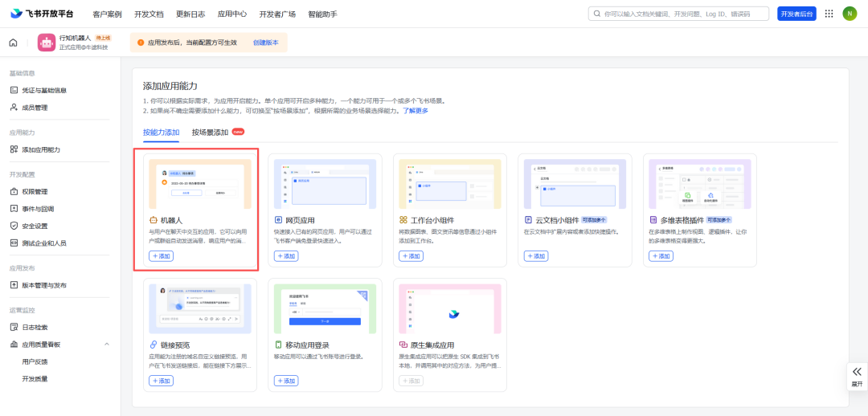Open 日志检索 in the sidebar
The height and width of the screenshot is (416, 868).
35,327
